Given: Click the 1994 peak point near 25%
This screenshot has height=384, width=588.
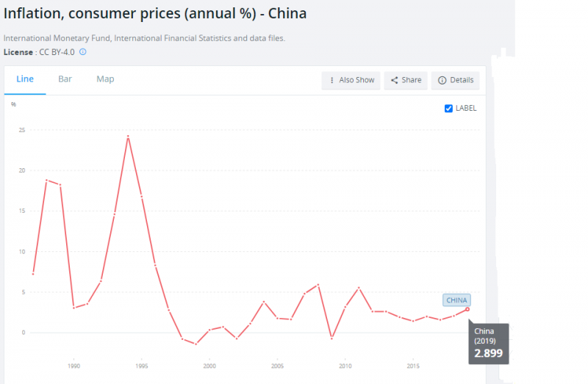Looking at the screenshot, I should [128, 137].
